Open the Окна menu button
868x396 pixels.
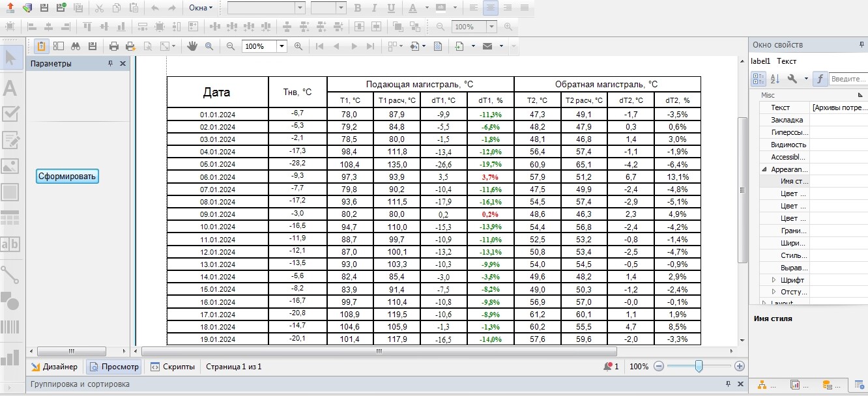(201, 8)
